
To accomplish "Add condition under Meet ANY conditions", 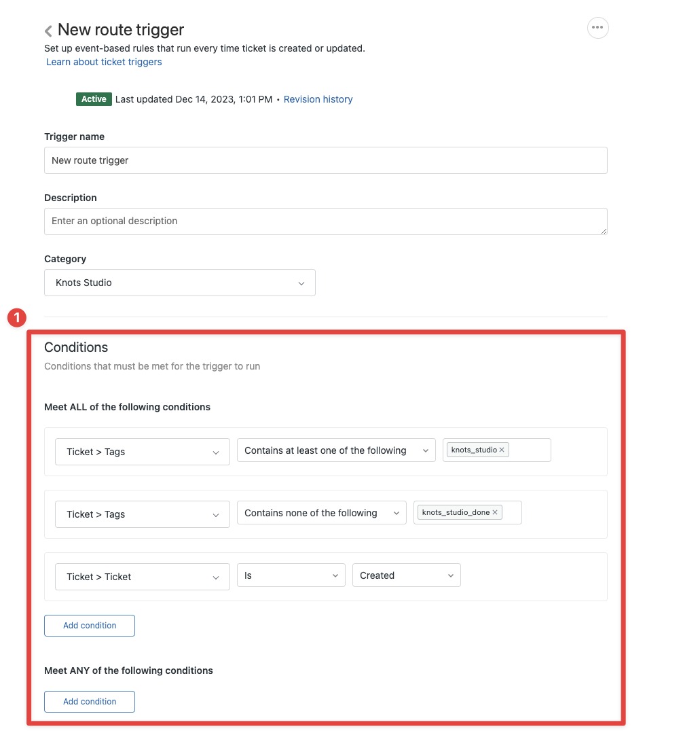I will [90, 702].
